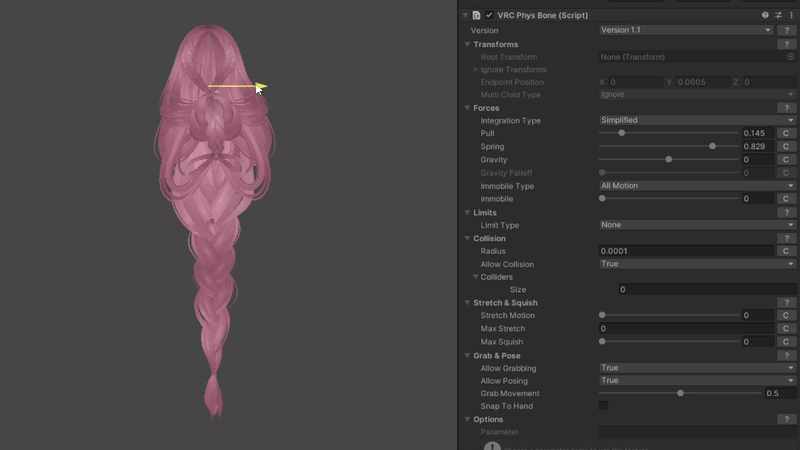Click the curve button next to Pull
Screen dimensions: 800x450
(785, 133)
